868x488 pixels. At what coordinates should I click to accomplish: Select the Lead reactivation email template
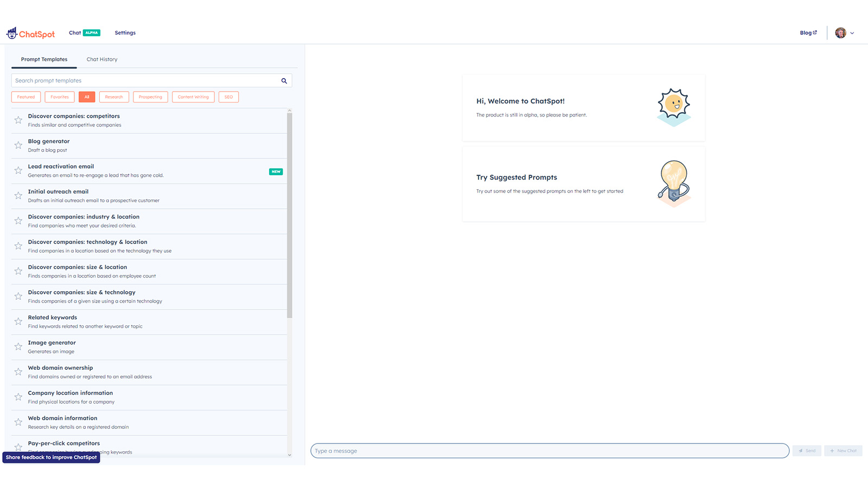pyautogui.click(x=149, y=171)
